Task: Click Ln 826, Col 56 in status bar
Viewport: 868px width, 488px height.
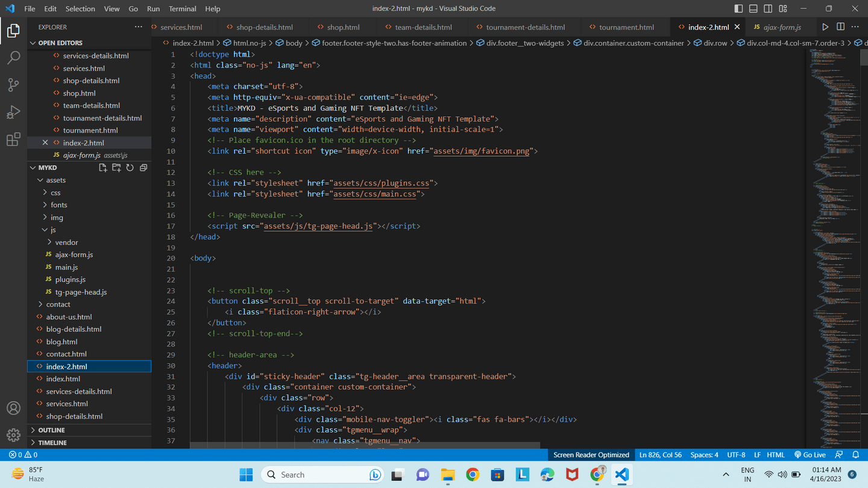Action: coord(661,455)
